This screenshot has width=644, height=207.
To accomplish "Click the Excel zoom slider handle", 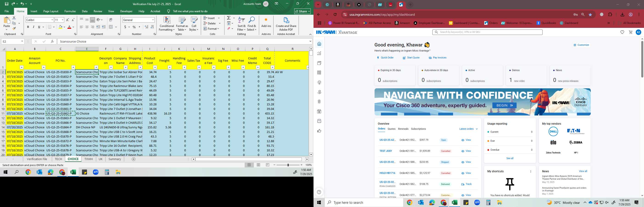I will point(288,165).
